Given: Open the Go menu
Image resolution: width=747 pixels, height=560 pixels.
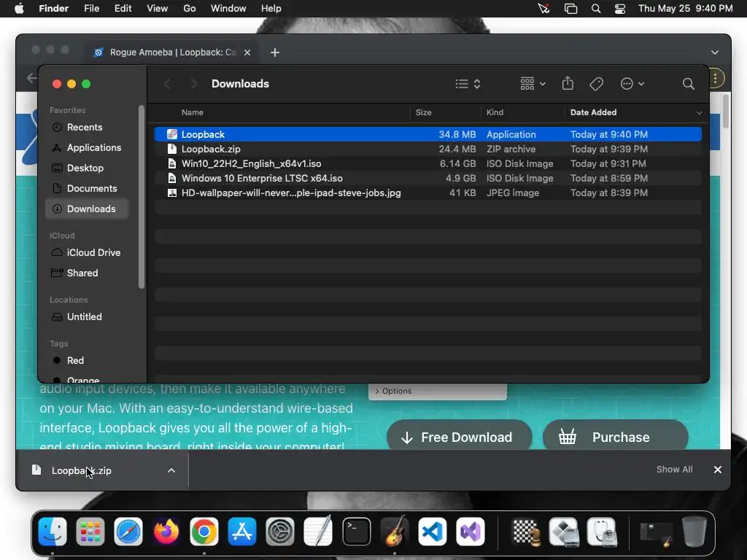Looking at the screenshot, I should 190,9.
